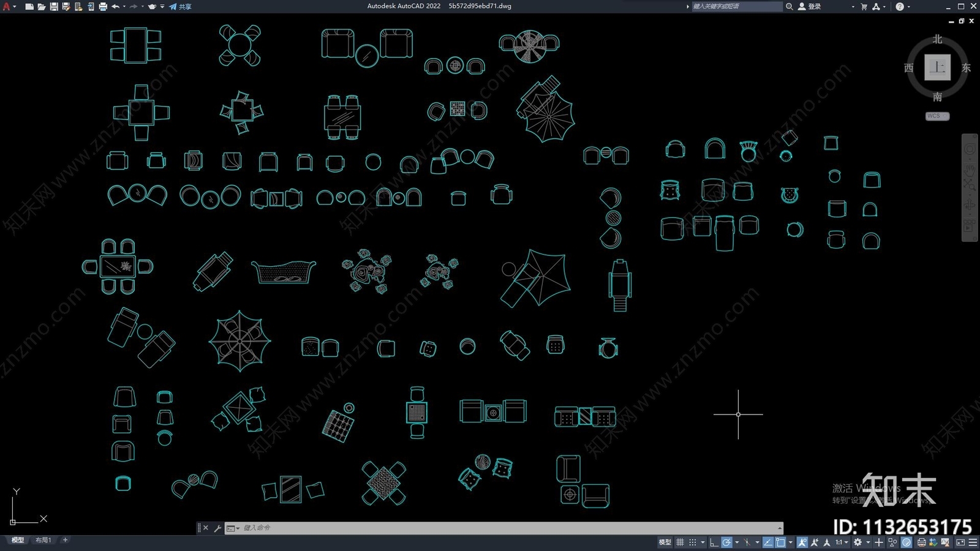
Task: Switch to the 模型 model tab
Action: tap(18, 540)
